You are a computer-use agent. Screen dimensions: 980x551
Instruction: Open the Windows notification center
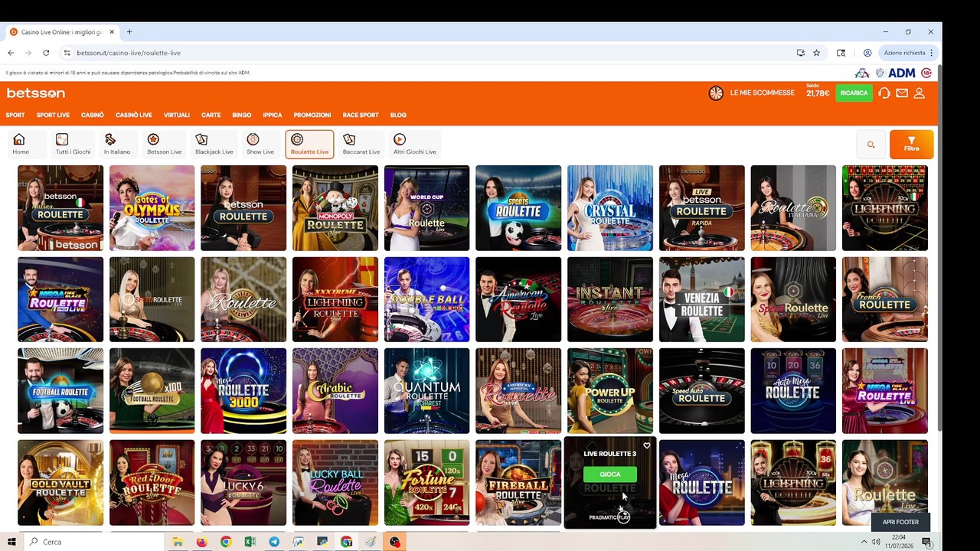pos(926,542)
